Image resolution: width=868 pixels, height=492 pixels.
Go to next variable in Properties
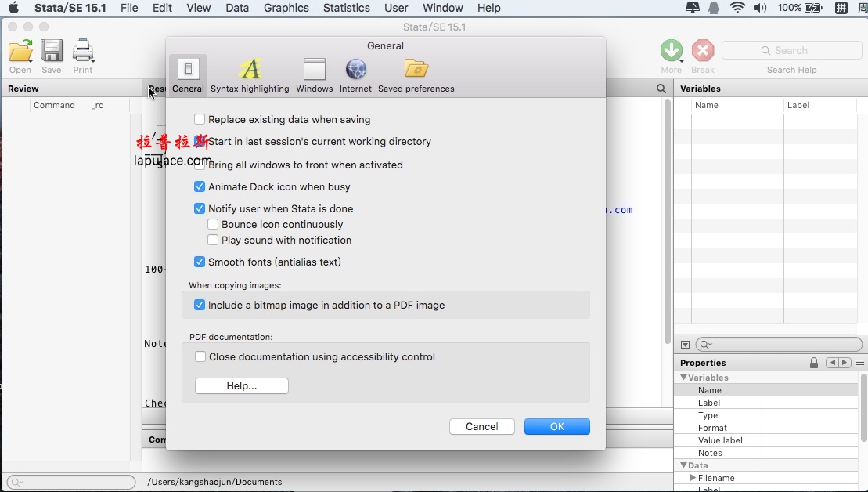(845, 363)
